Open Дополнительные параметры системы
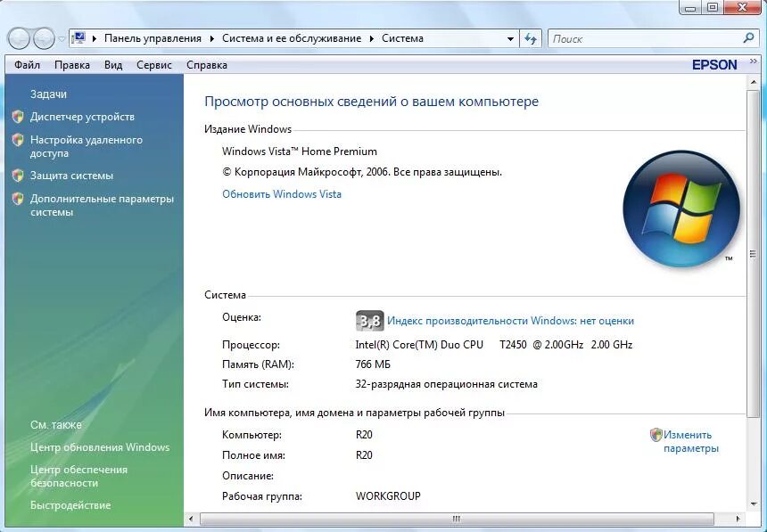The width and height of the screenshot is (767, 532). click(102, 206)
